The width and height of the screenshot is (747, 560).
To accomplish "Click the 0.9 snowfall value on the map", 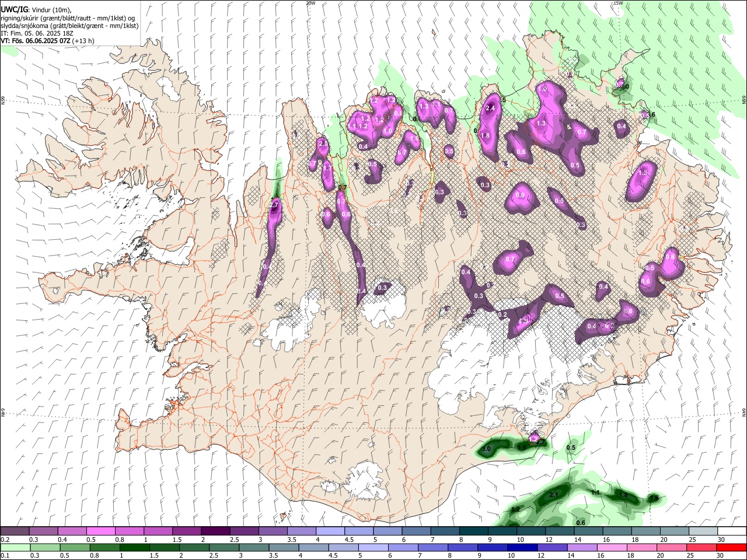I will click(520, 195).
